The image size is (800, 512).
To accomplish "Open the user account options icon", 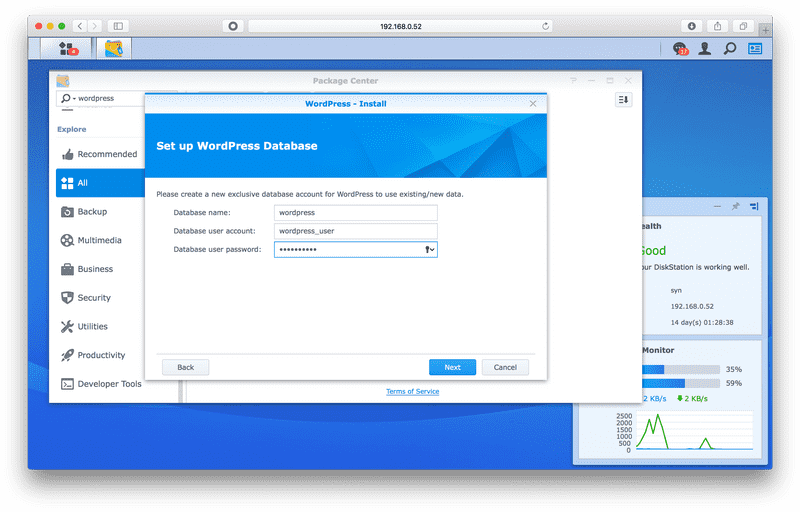I will 705,48.
